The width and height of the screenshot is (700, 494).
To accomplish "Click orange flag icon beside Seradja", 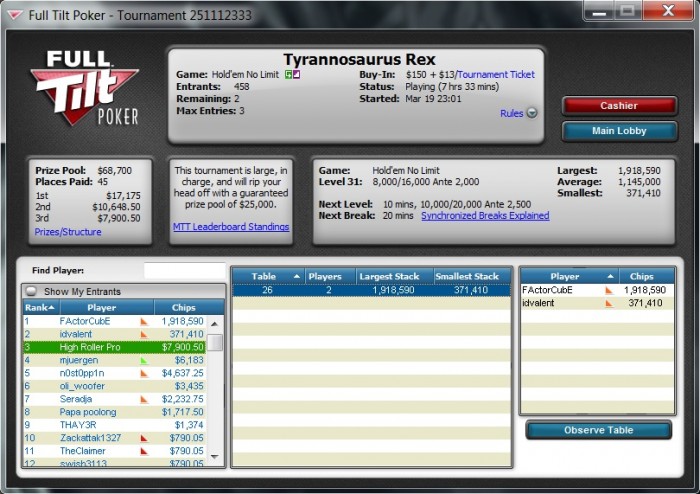I will click(x=144, y=399).
